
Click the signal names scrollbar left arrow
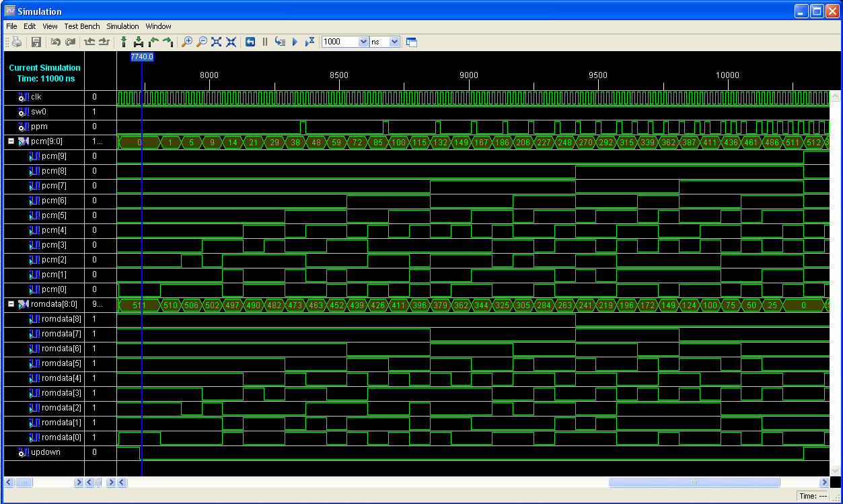coord(9,482)
